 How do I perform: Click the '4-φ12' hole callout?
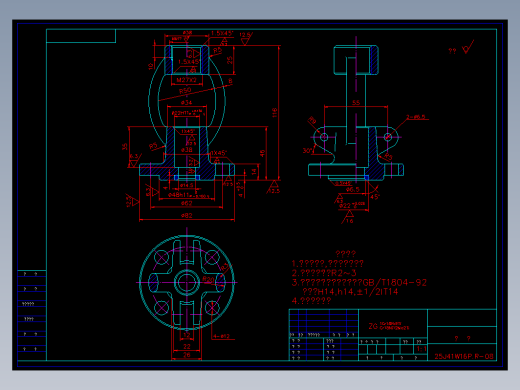[221, 336]
